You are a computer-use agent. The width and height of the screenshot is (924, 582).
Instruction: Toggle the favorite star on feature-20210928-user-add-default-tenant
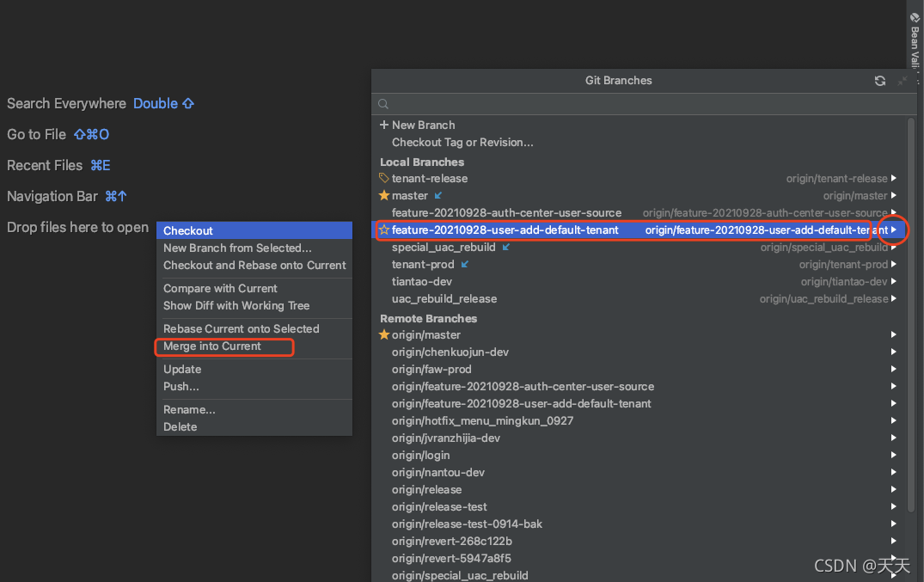click(x=384, y=230)
